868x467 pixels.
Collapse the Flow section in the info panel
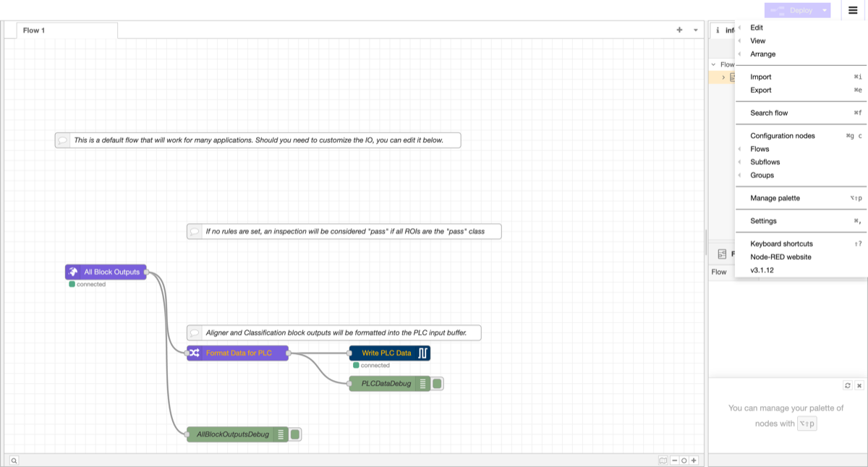click(712, 64)
